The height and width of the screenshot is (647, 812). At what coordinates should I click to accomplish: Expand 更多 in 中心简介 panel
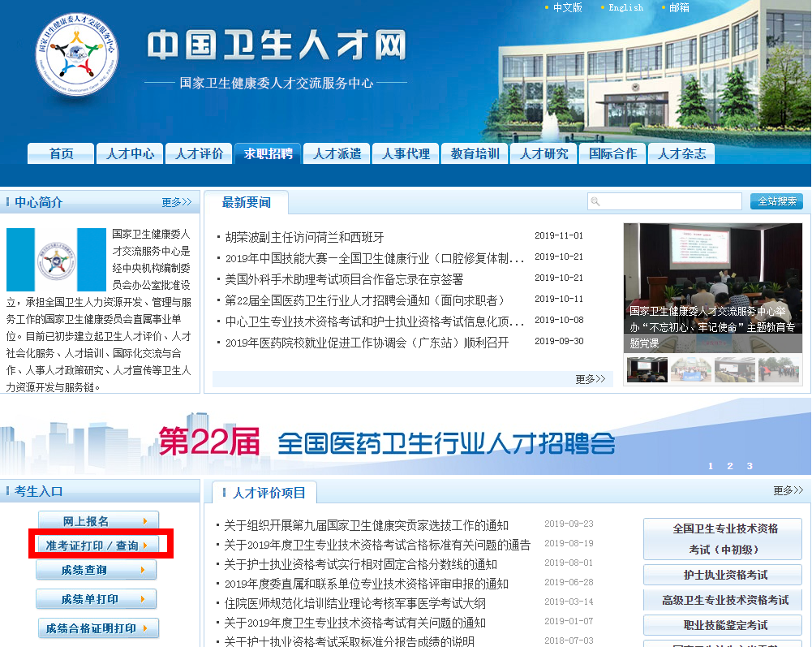pyautogui.click(x=176, y=202)
